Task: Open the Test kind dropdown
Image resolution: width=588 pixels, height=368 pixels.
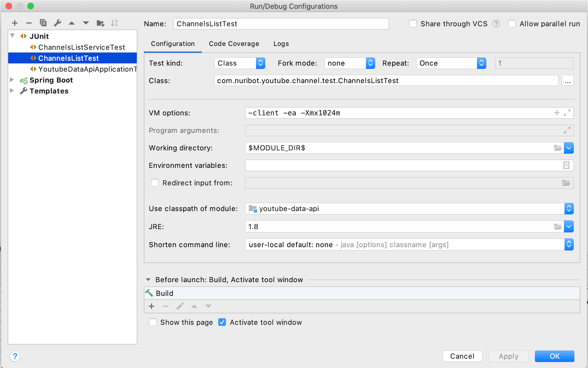Action: 240,63
